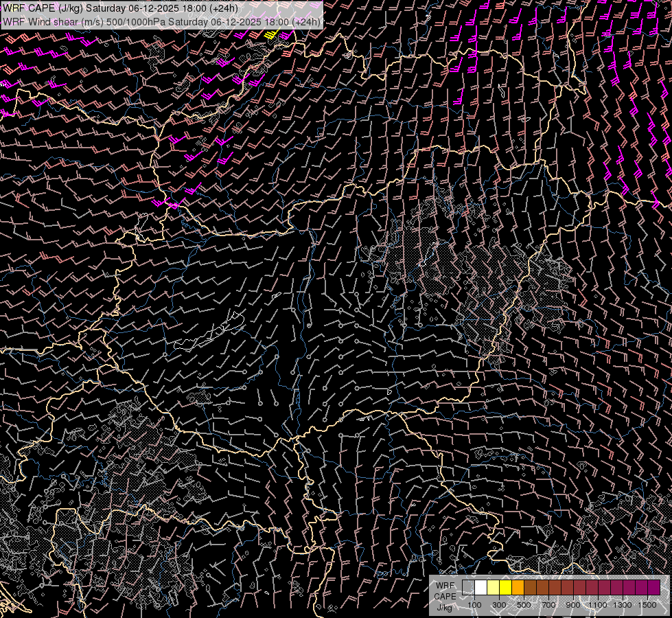Select the 1100 legend value label
This screenshot has width=672, height=618.
point(598,605)
